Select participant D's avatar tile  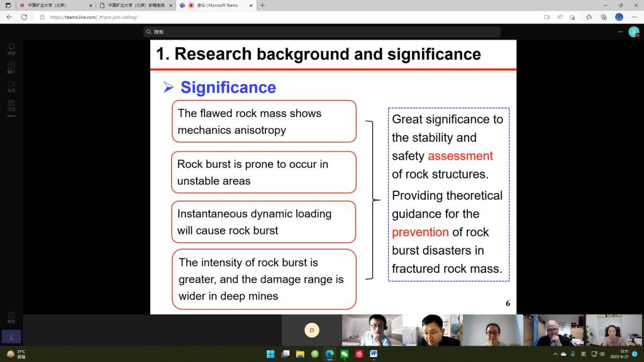click(311, 330)
